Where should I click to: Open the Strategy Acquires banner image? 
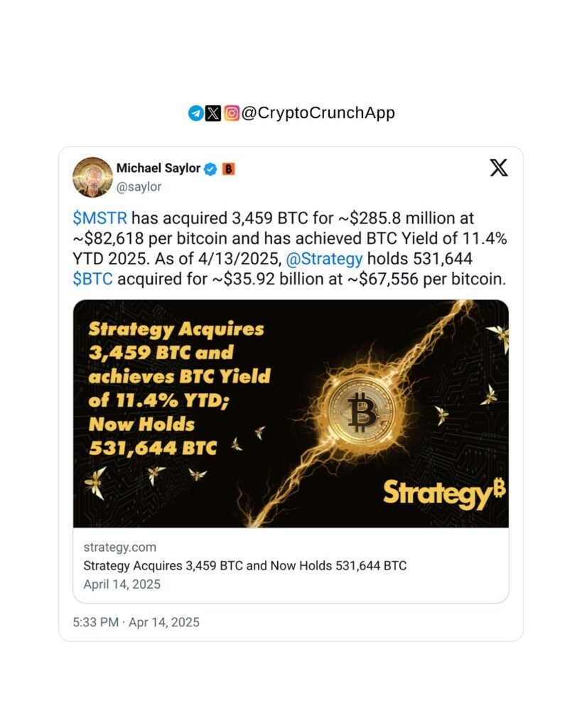click(291, 414)
